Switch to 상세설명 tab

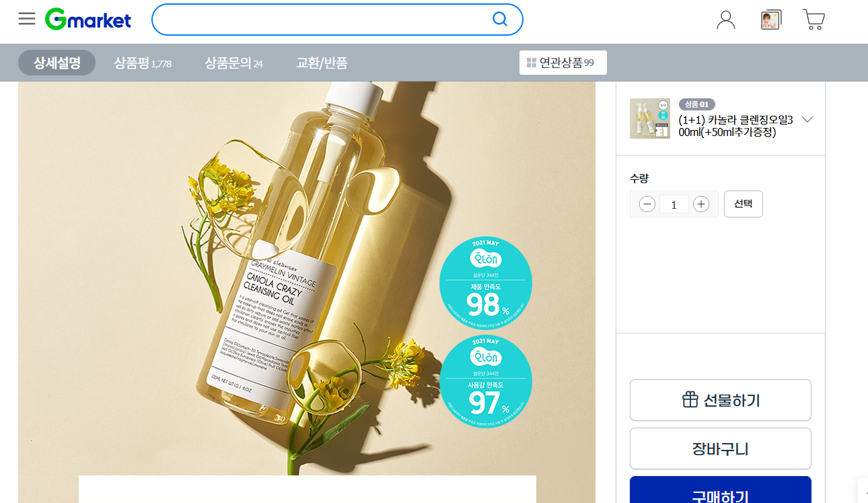click(x=57, y=63)
